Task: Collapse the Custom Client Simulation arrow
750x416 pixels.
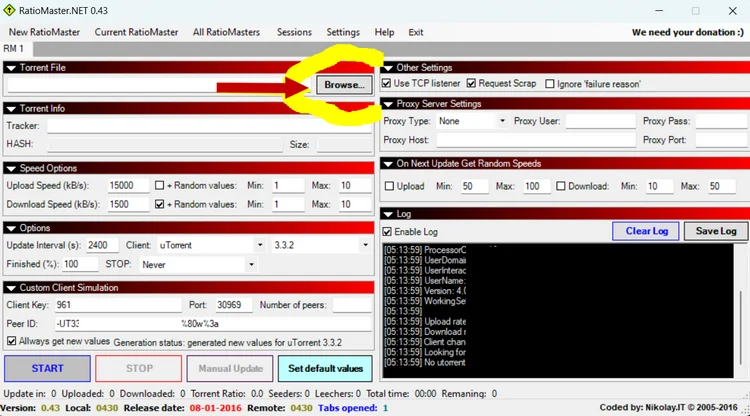Action: tap(11, 288)
